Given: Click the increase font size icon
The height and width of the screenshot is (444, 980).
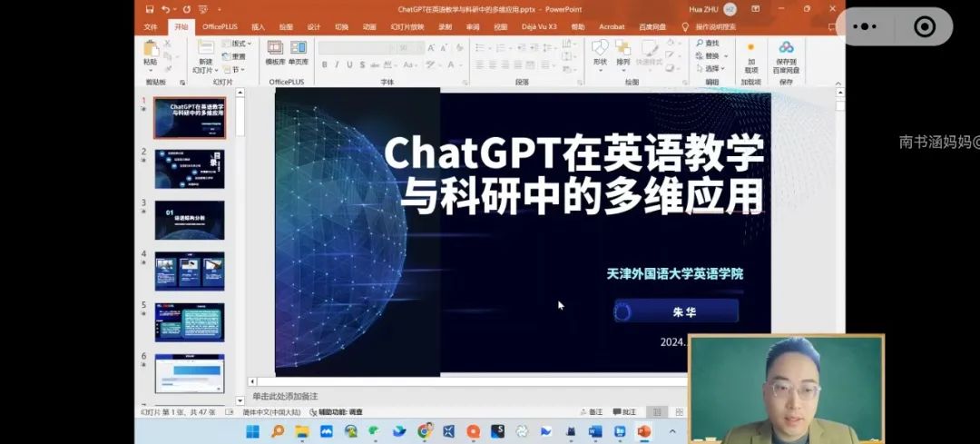Looking at the screenshot, I should 433,47.
